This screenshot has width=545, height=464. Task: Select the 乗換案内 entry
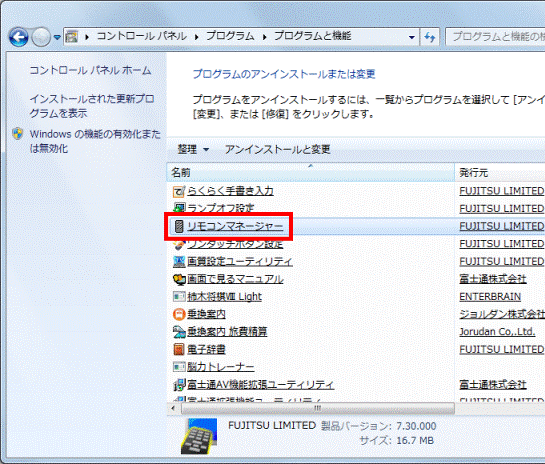click(206, 314)
